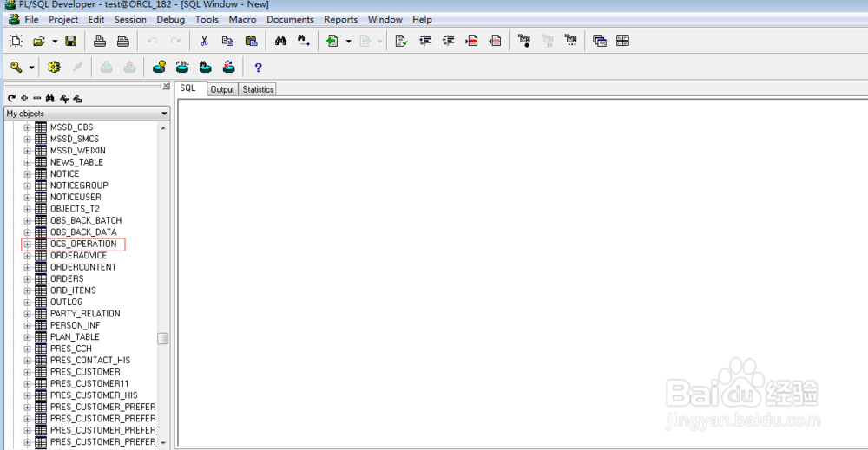Click the Find binoculars toolbar icon
The height and width of the screenshot is (450, 868).
(280, 41)
